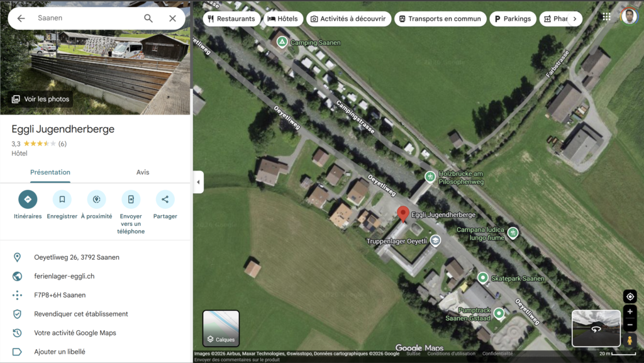Open Voir les photos thumbnail
The width and height of the screenshot is (644, 363).
(x=40, y=99)
